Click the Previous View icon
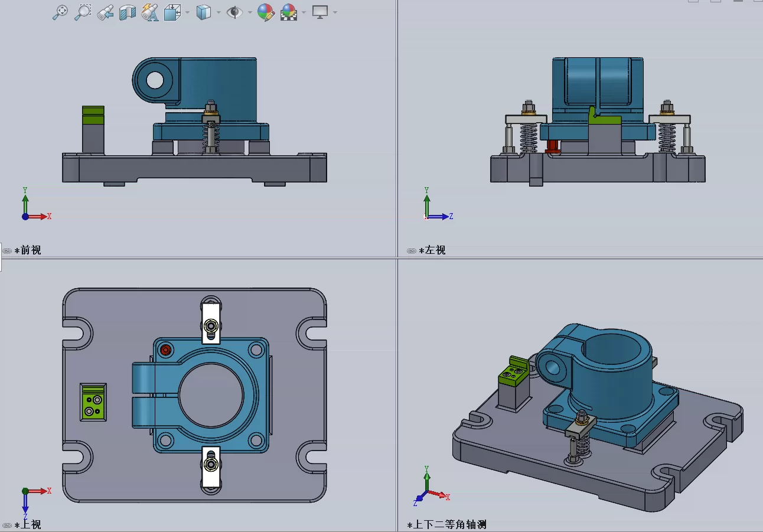This screenshot has width=763, height=532. click(105, 12)
